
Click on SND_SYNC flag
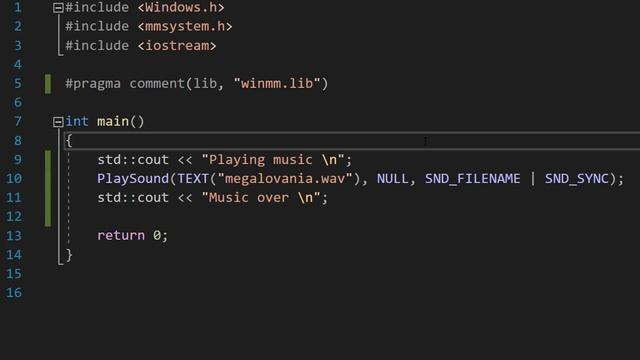(577, 178)
